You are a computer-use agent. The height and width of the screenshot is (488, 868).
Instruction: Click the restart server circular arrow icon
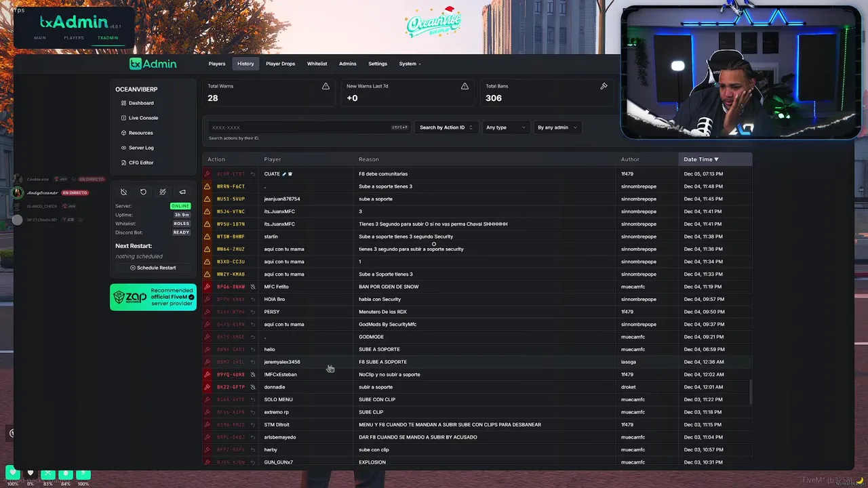[143, 192]
